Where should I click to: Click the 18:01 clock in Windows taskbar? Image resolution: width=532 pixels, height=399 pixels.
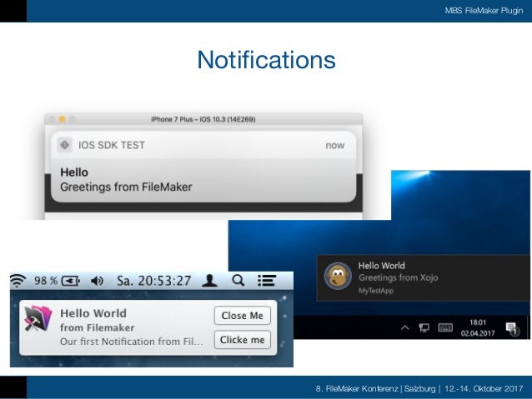(x=478, y=322)
